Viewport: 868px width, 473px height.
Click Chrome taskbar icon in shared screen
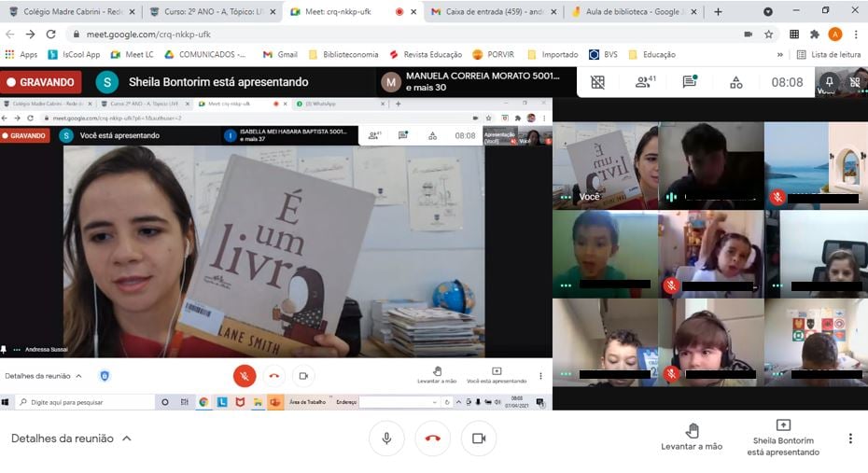pos(203,402)
